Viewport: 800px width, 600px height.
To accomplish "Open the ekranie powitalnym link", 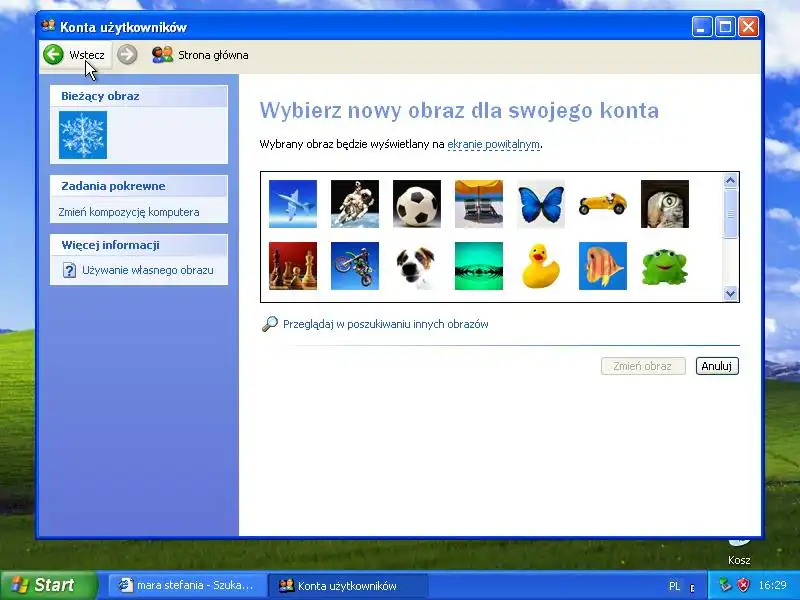I will (x=493, y=144).
